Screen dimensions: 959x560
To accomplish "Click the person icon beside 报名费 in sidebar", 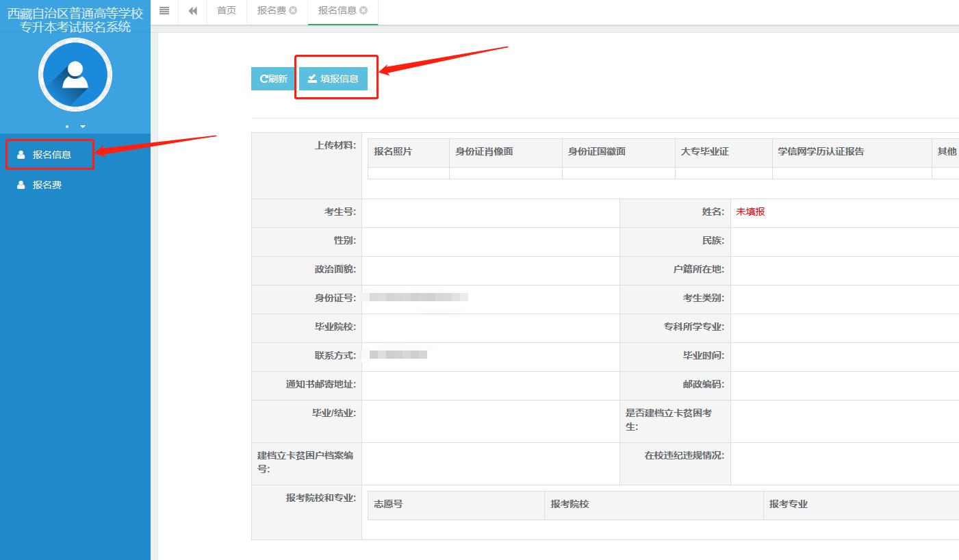I will [x=21, y=185].
